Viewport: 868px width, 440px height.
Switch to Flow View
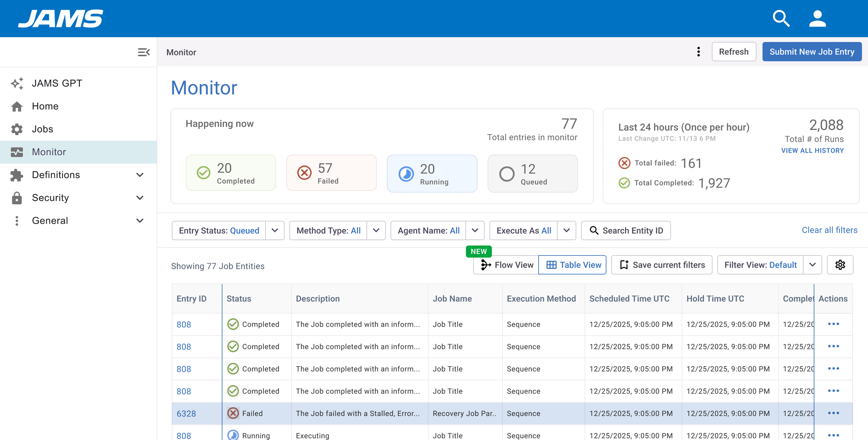(x=507, y=265)
